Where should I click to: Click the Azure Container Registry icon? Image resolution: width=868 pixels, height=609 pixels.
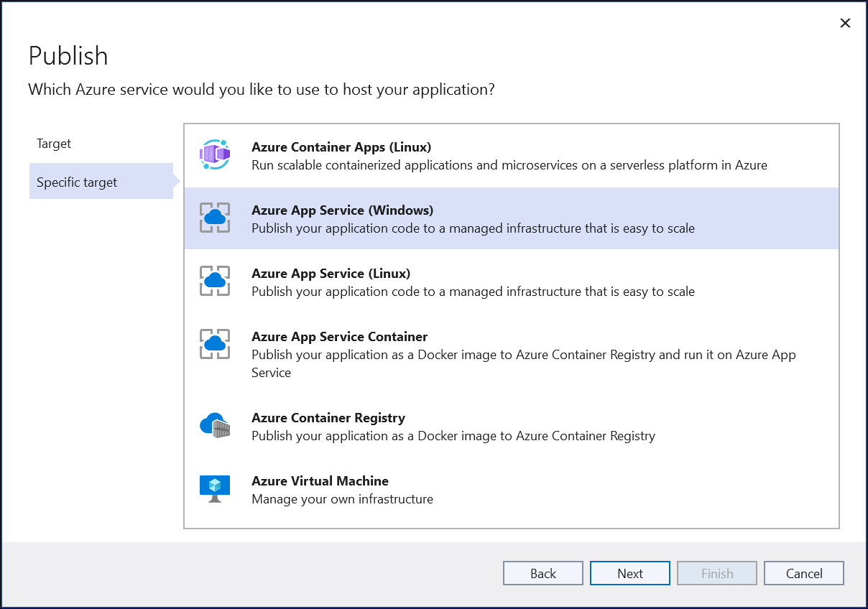pos(214,426)
